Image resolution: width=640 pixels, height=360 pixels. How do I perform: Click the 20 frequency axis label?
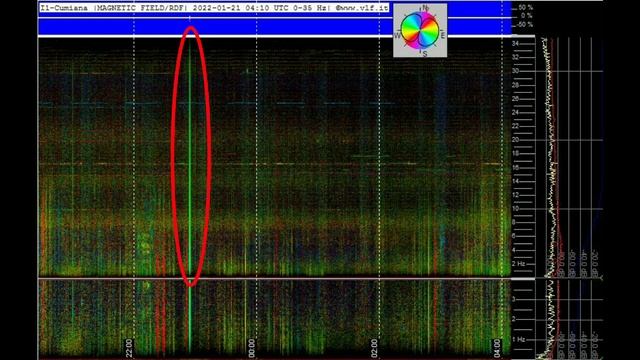516,140
